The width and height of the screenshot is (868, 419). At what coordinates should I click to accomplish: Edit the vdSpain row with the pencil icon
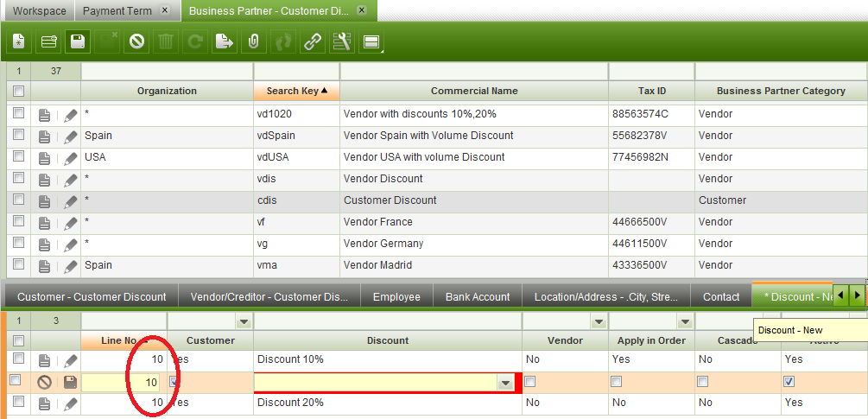(x=70, y=136)
